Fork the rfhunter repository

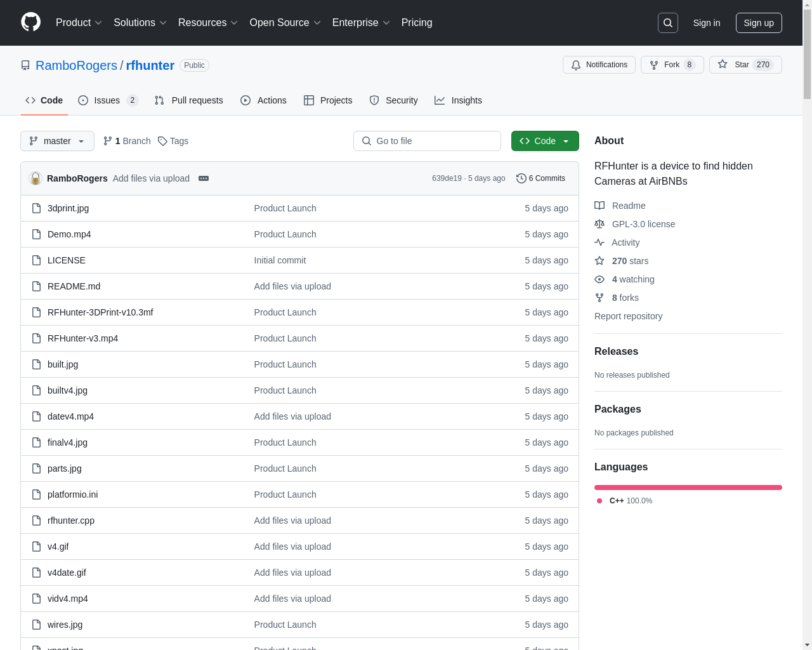672,65
